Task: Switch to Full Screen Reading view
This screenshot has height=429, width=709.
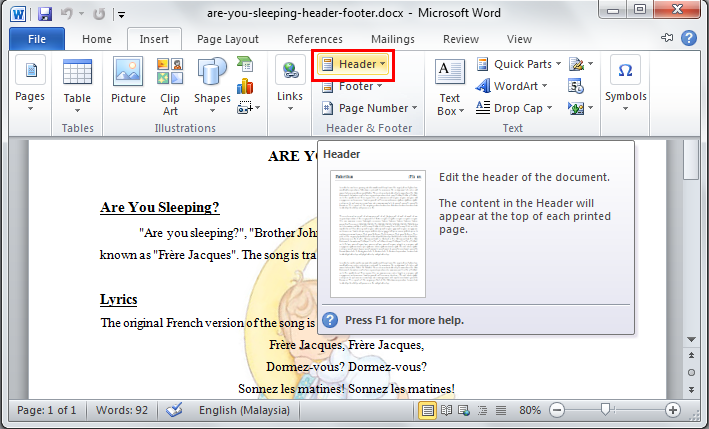Action: pyautogui.click(x=446, y=410)
